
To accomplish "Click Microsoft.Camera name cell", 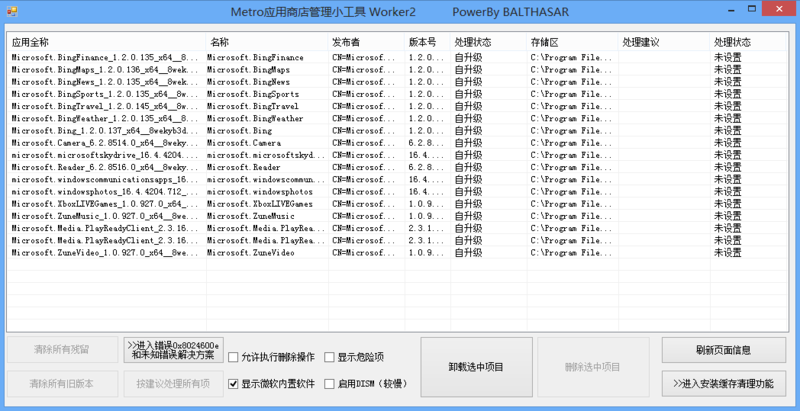I will click(244, 143).
